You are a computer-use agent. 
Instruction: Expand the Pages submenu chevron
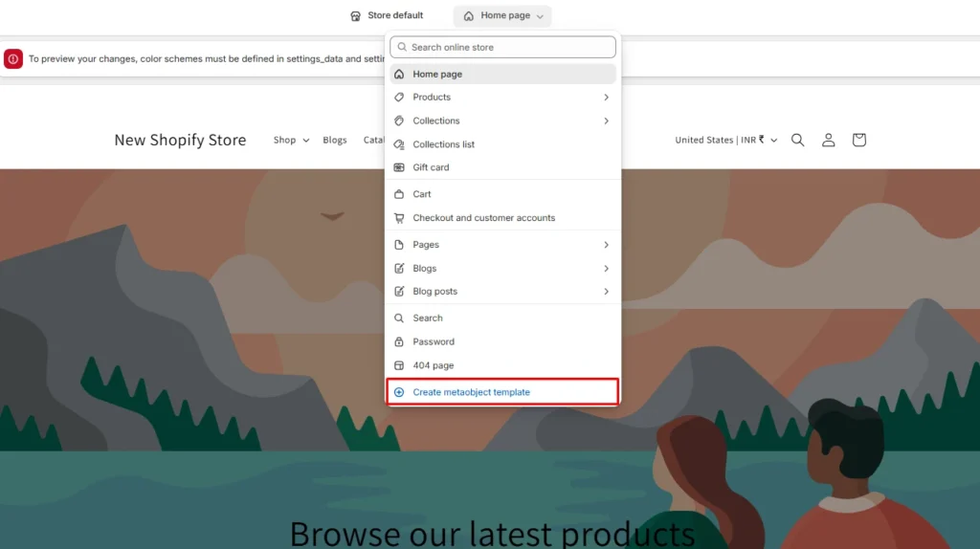coord(606,245)
